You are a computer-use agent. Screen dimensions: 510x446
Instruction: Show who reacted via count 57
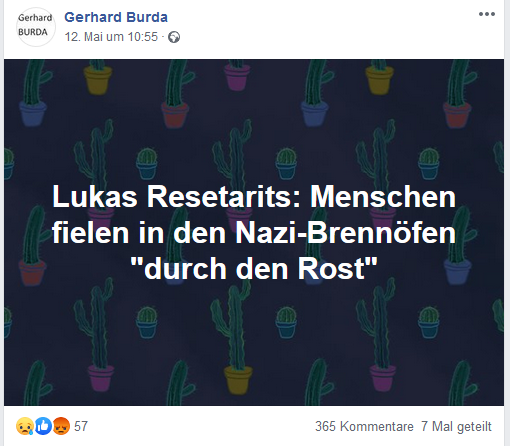[81, 426]
